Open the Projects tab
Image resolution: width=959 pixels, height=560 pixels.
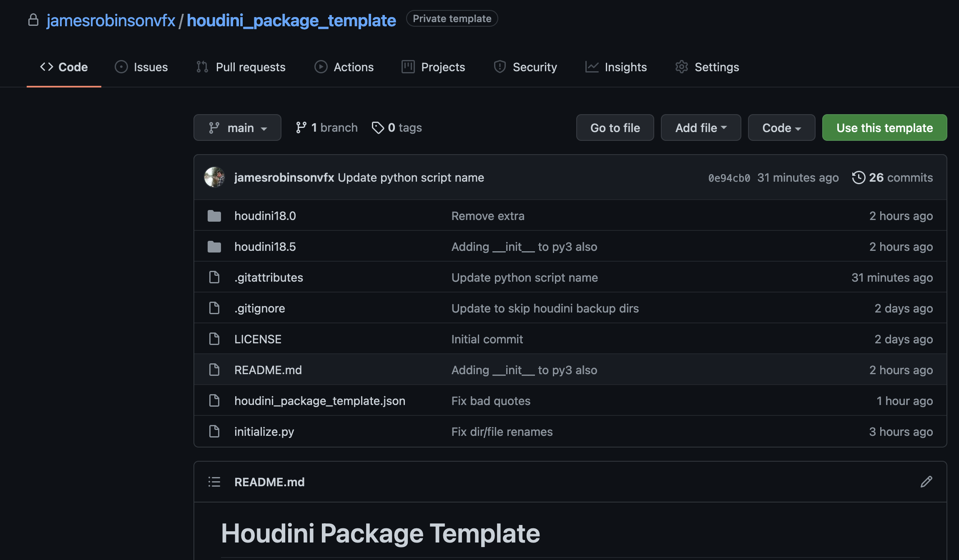433,67
